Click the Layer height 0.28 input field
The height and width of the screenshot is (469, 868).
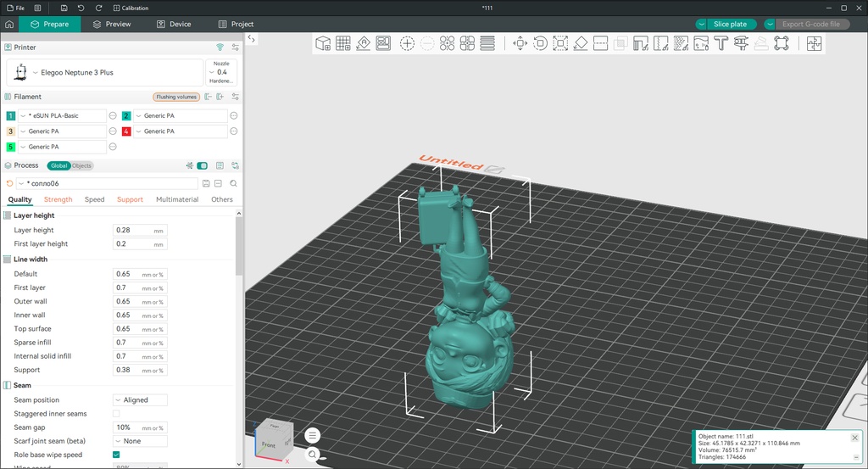(140, 230)
